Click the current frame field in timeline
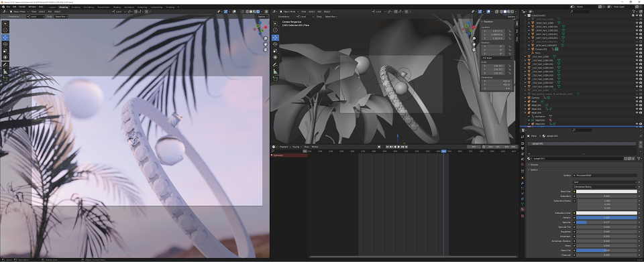 pyautogui.click(x=474, y=146)
